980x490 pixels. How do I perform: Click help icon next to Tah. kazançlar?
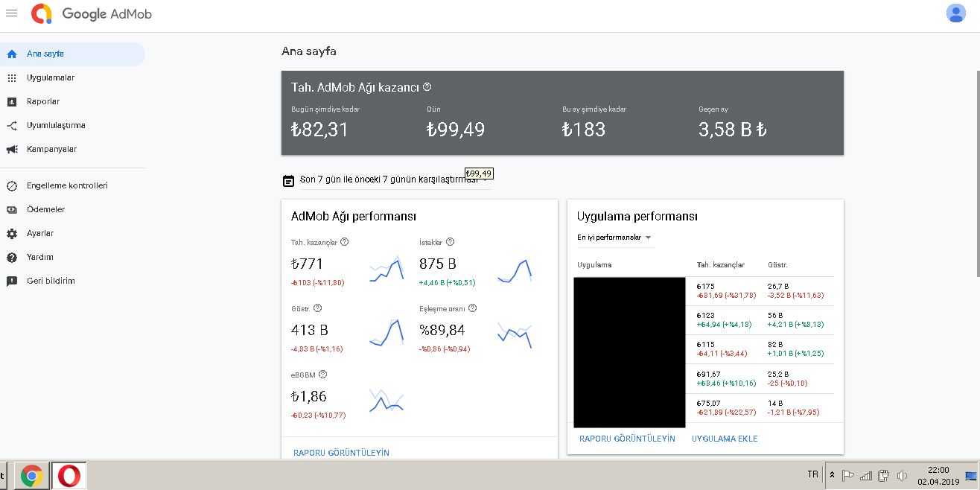coord(345,241)
